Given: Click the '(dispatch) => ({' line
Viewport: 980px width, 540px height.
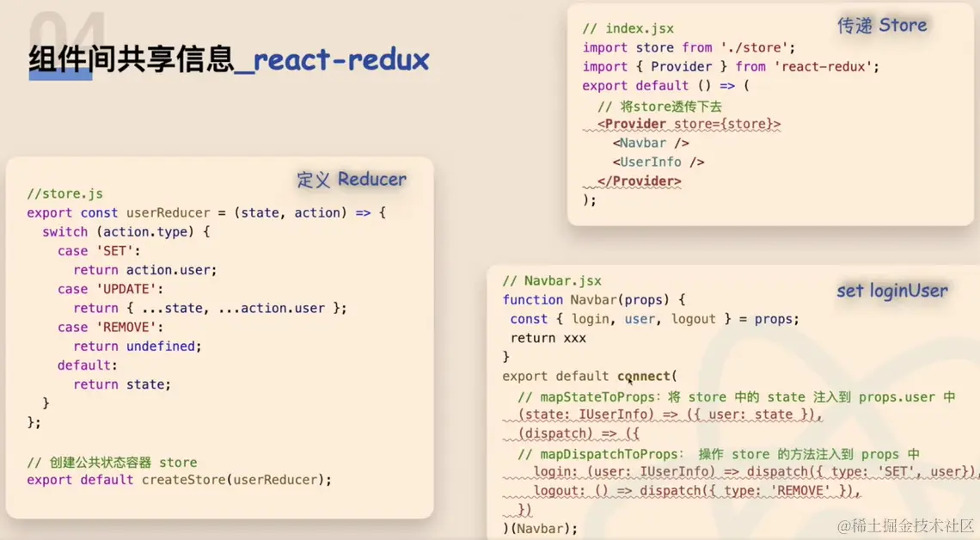Looking at the screenshot, I should click(579, 433).
